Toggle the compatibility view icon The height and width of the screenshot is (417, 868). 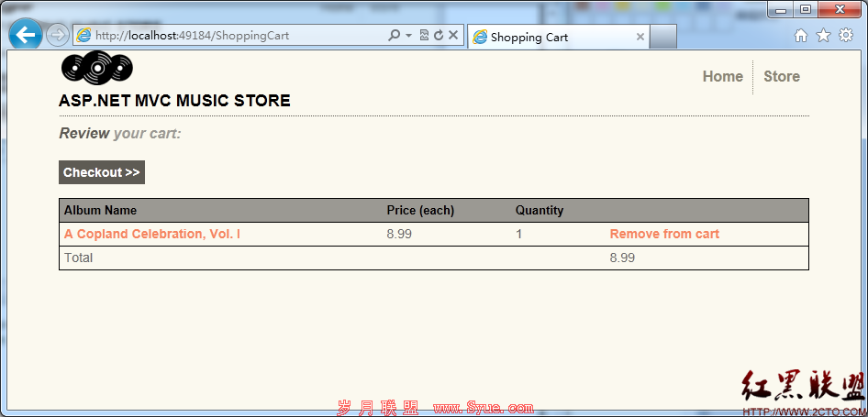click(x=424, y=36)
